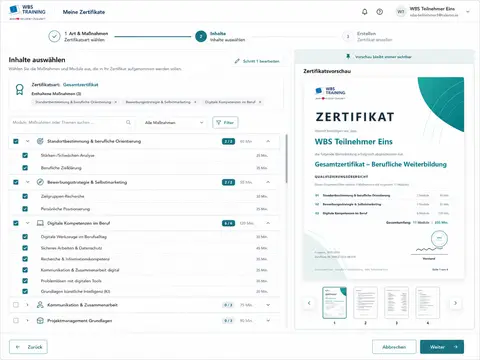
Task: Uncheck Digitale Kompetenzen im Beruf group
Action: (x=16, y=223)
